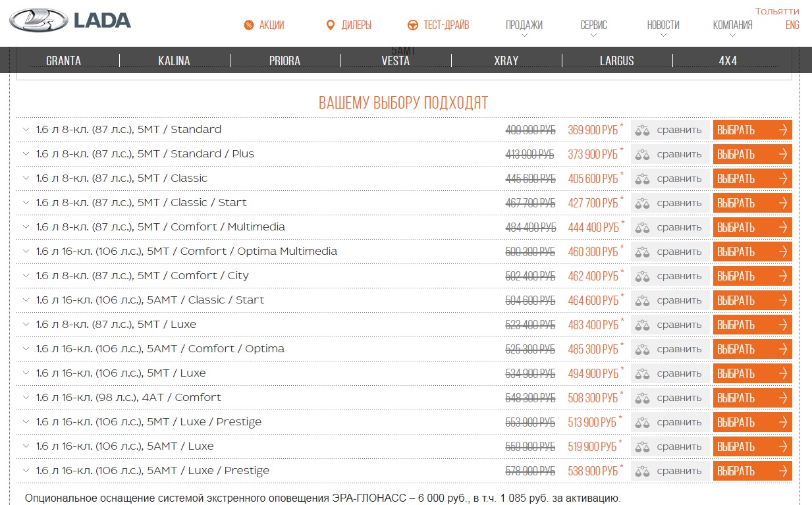Open Сервис menu

pyautogui.click(x=594, y=25)
